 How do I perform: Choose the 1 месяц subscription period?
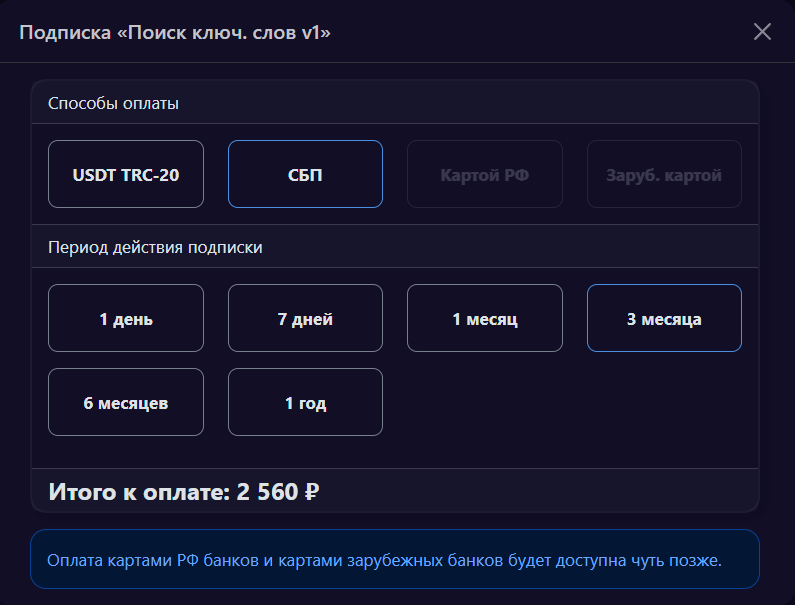click(x=484, y=319)
